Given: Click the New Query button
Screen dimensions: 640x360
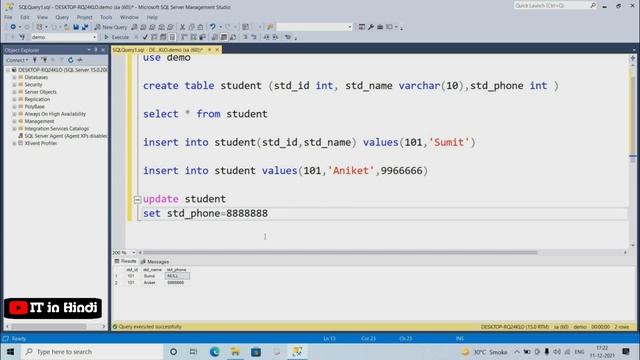Looking at the screenshot, I should (x=111, y=27).
